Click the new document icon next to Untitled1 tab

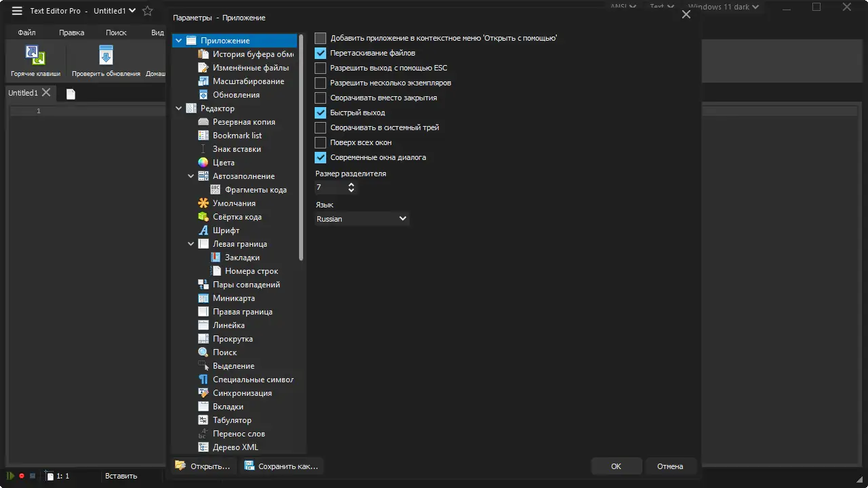point(71,94)
